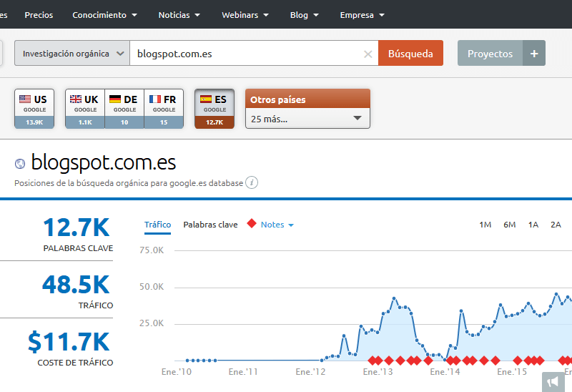The image size is (572, 392).
Task: Open the Proyectos button
Action: point(490,53)
